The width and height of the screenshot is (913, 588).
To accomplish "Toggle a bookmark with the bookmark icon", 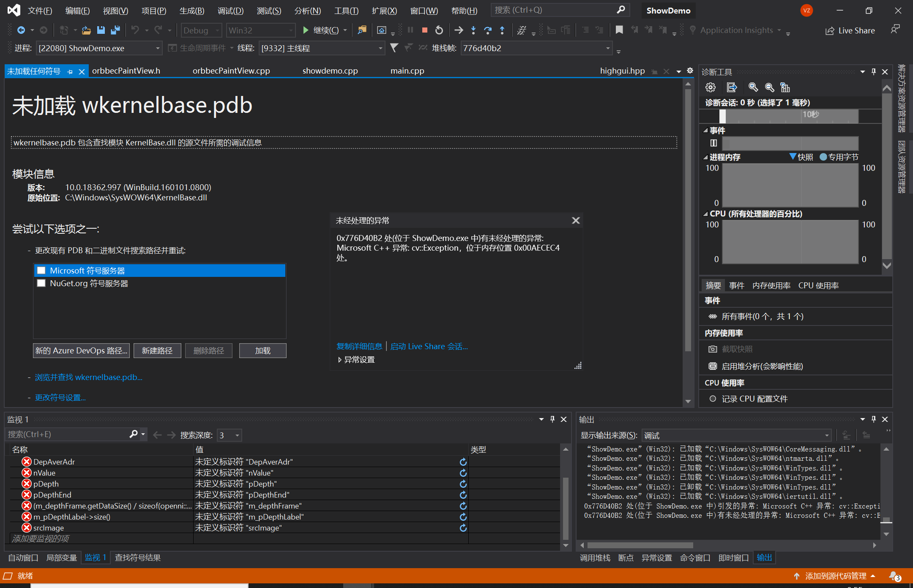I will (619, 30).
